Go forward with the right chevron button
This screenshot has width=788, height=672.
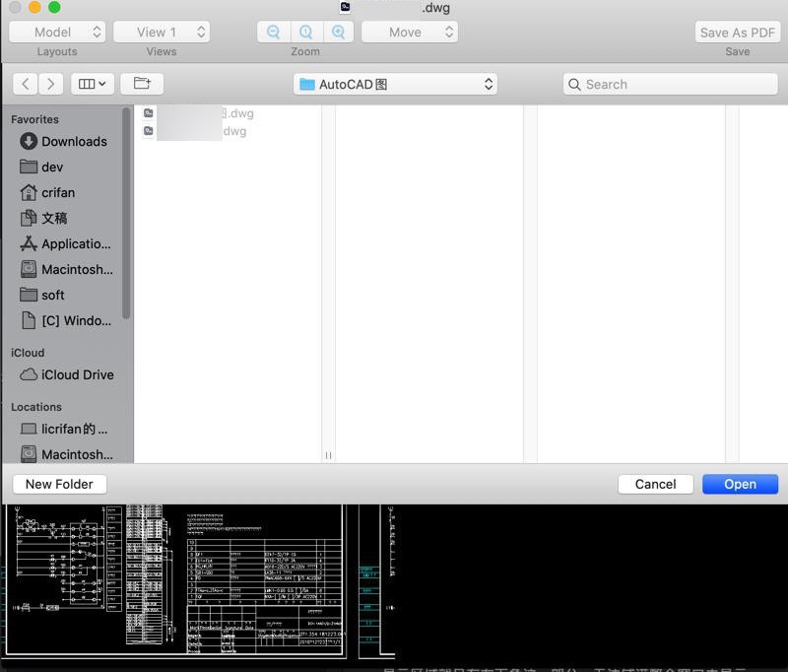[x=51, y=84]
